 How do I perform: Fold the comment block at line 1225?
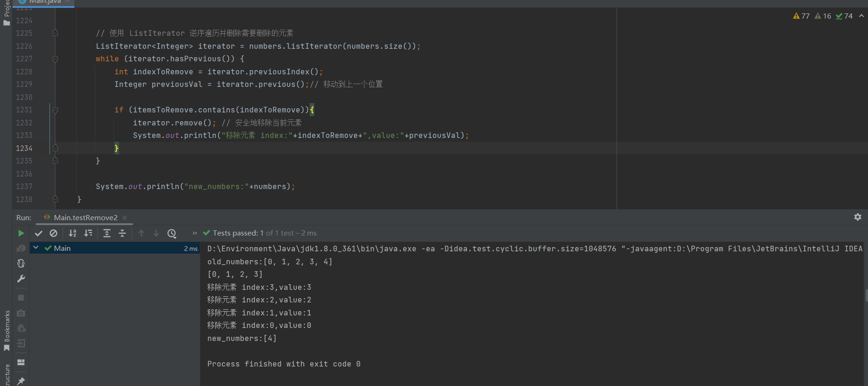point(55,33)
